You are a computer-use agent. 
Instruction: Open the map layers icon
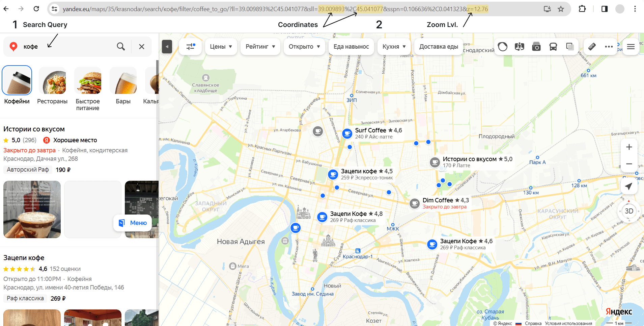(x=570, y=47)
